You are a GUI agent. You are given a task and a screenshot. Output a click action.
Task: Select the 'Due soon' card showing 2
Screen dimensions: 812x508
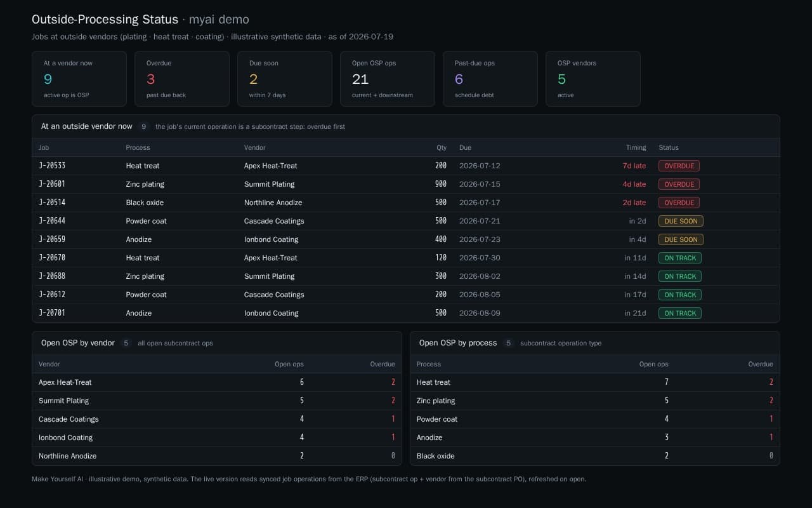click(x=285, y=79)
